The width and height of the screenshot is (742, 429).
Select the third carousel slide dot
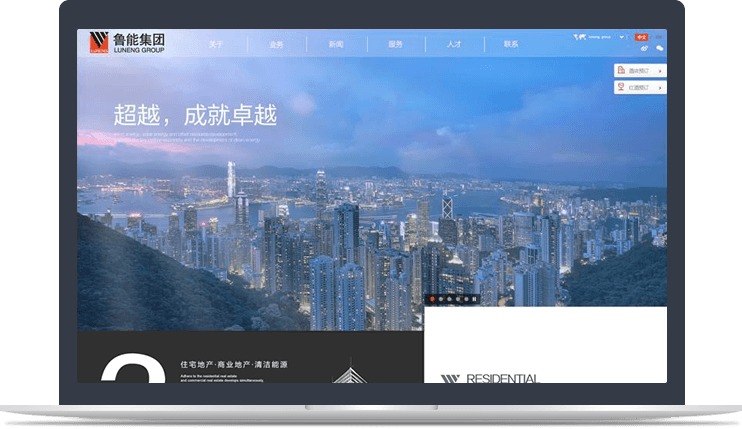point(450,299)
